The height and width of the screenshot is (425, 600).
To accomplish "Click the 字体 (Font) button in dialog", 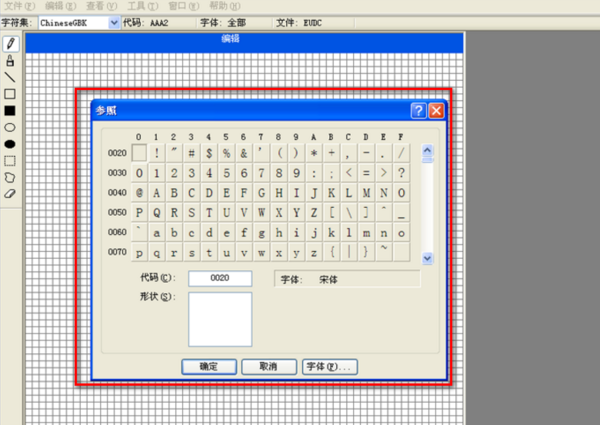I will tap(329, 367).
